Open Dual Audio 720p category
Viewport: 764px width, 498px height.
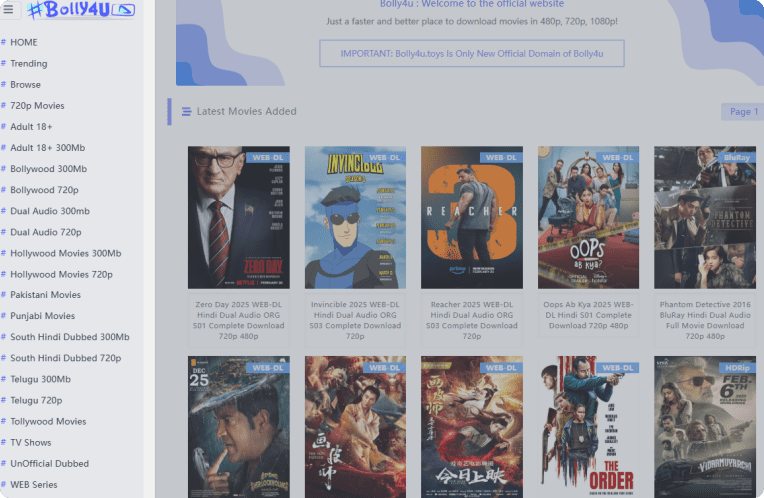tap(46, 232)
